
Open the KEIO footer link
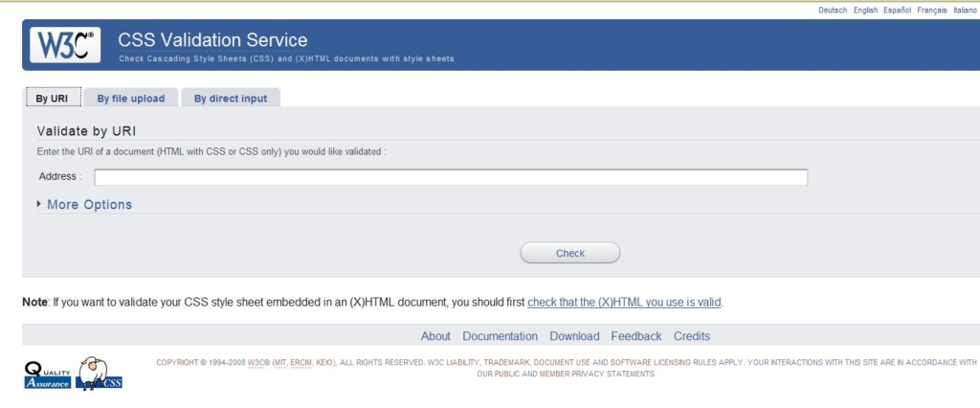[325, 362]
